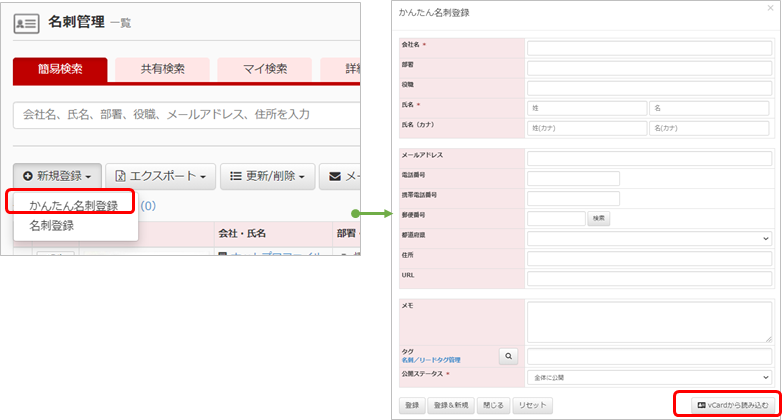Switch to the マイ検索 tab
Viewport: 782px width, 420px height.
pyautogui.click(x=265, y=69)
